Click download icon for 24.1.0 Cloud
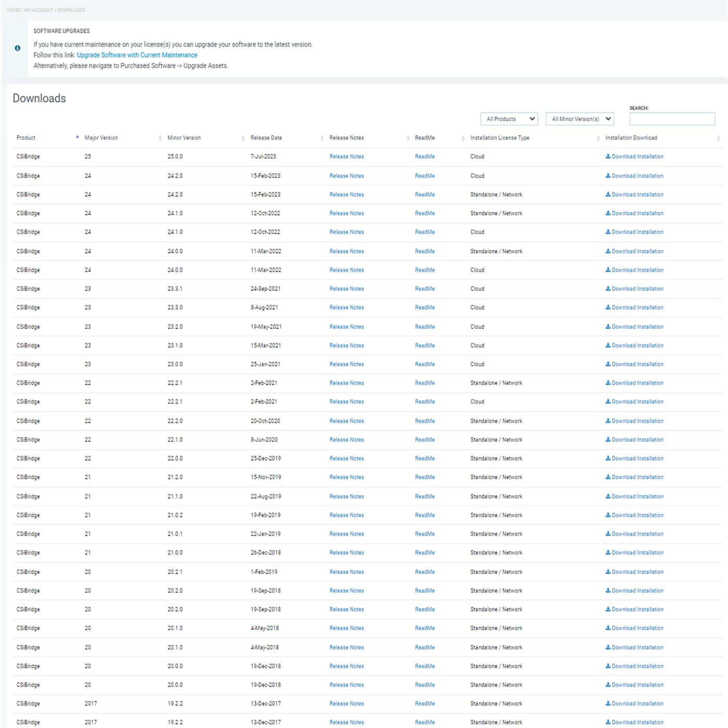This screenshot has width=728, height=728. [x=608, y=231]
